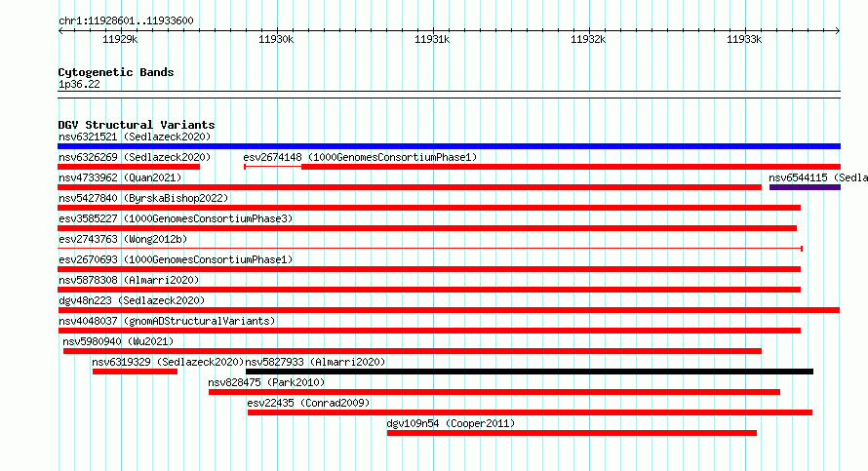Screen dimensions: 868x471
Task: Select the nsv4048037 red variant bar
Action: 429,331
